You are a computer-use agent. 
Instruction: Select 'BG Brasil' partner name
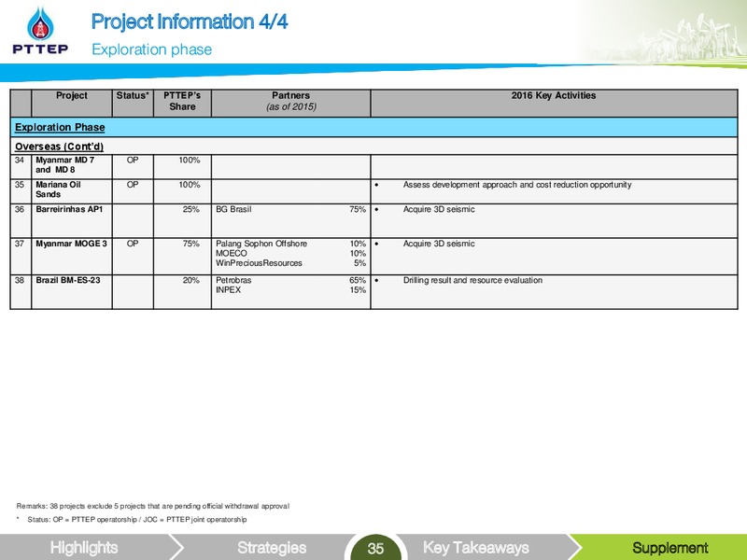click(x=233, y=209)
